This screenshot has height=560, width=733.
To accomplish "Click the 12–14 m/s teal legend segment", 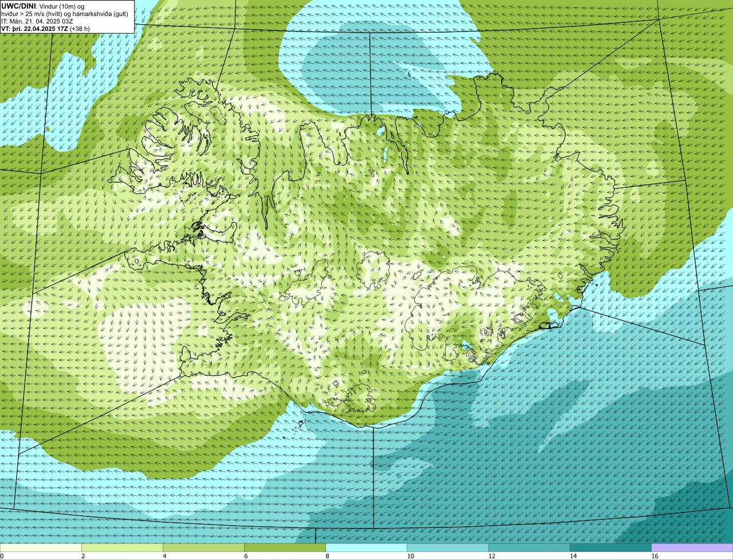I will coord(529,547).
